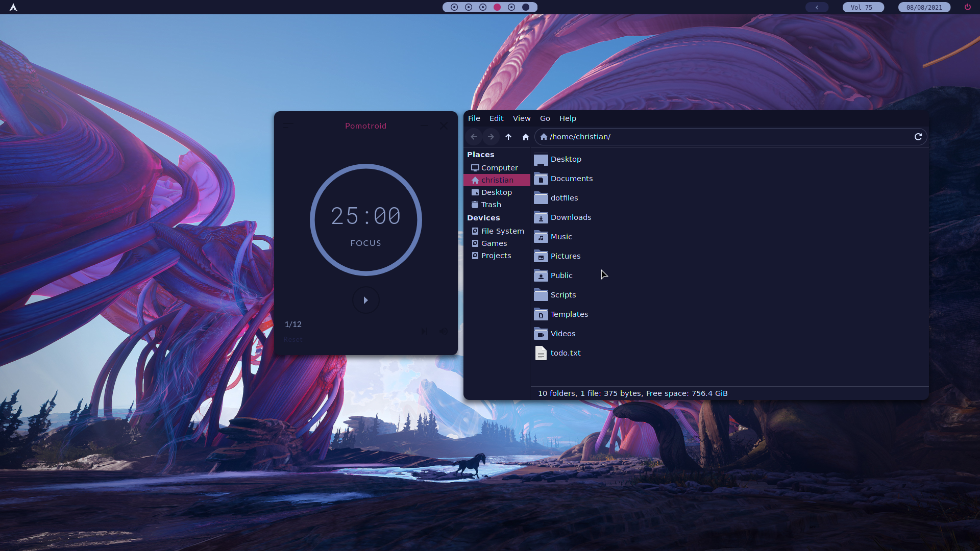Image resolution: width=980 pixels, height=551 pixels.
Task: Click the file manager back arrow
Action: tap(474, 137)
